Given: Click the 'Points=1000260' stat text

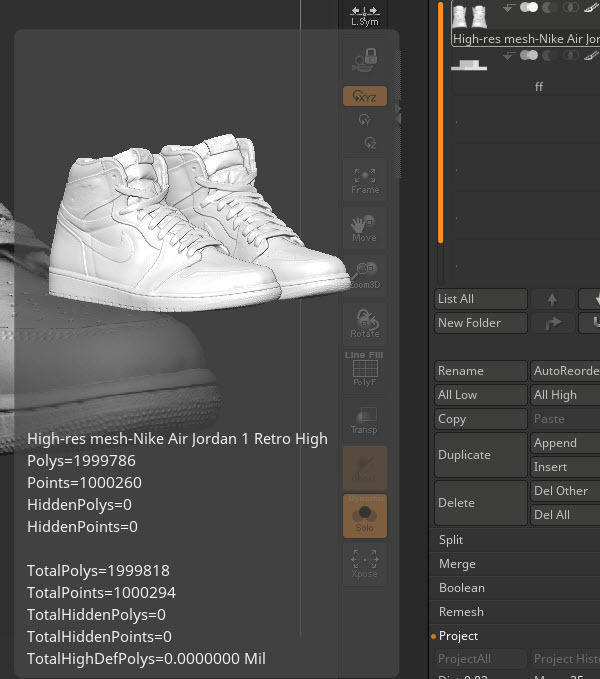Looking at the screenshot, I should pos(84,483).
